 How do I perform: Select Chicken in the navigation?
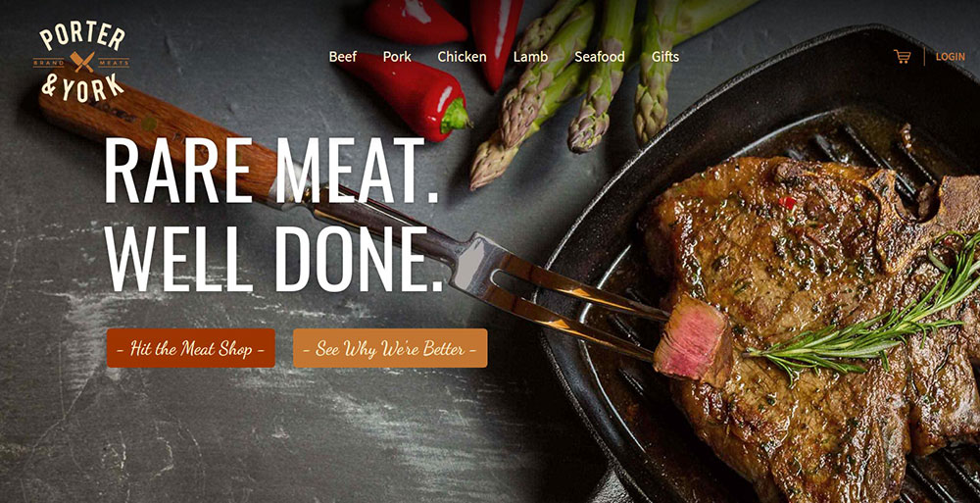click(x=462, y=57)
